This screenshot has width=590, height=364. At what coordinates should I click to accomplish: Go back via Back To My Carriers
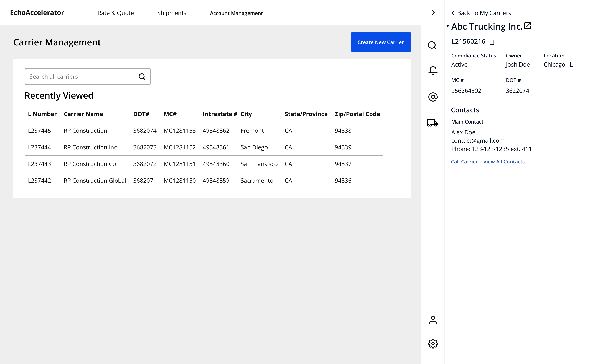point(481,13)
